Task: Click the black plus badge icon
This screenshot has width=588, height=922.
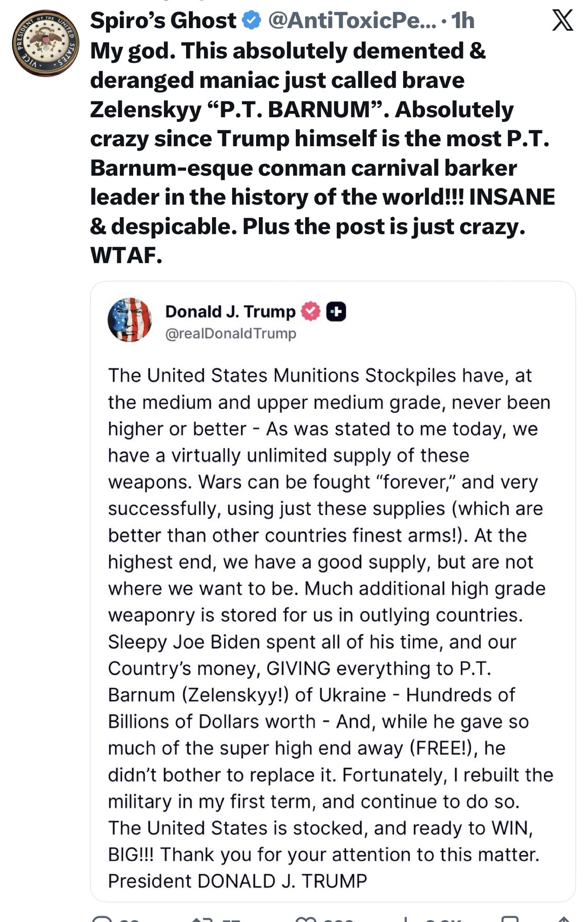Action: click(x=336, y=312)
